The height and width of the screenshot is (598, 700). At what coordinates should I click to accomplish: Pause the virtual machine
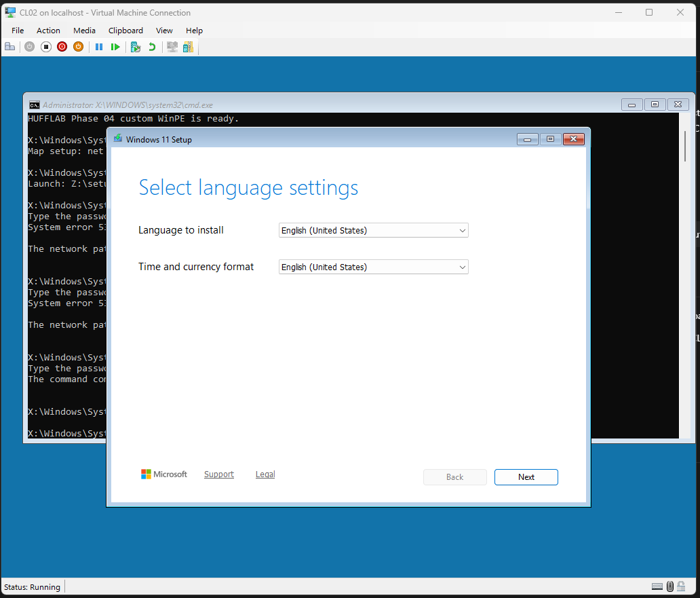99,47
